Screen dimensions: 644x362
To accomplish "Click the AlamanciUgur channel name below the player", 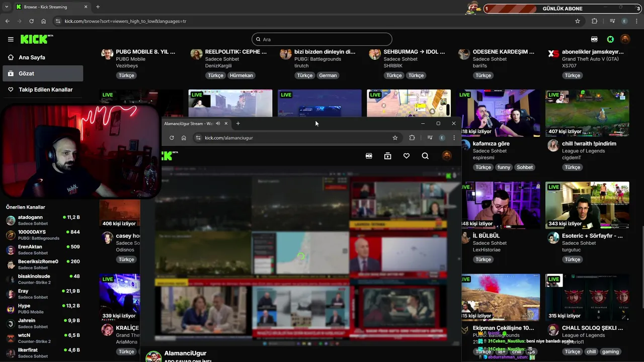I will coord(185,353).
